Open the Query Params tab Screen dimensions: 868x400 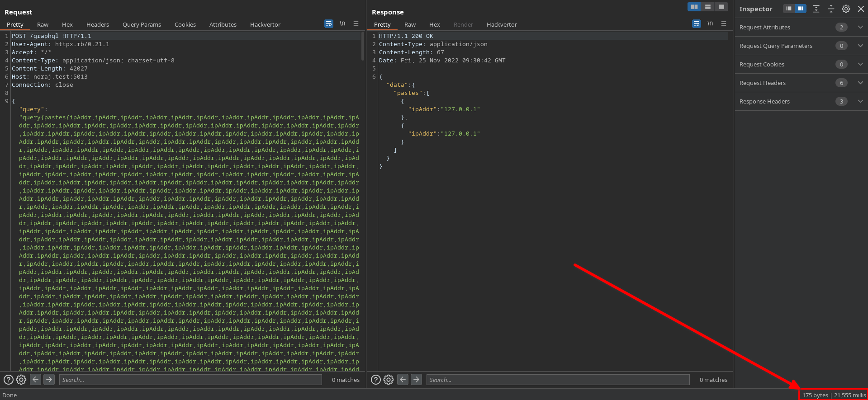pyautogui.click(x=142, y=24)
